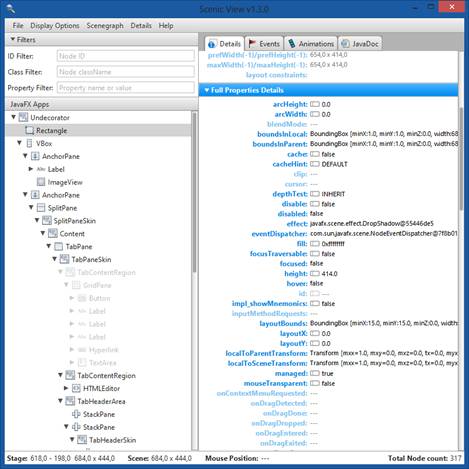This screenshot has height=469, width=469.
Task: Toggle the managed property edit box
Action: pos(315,373)
